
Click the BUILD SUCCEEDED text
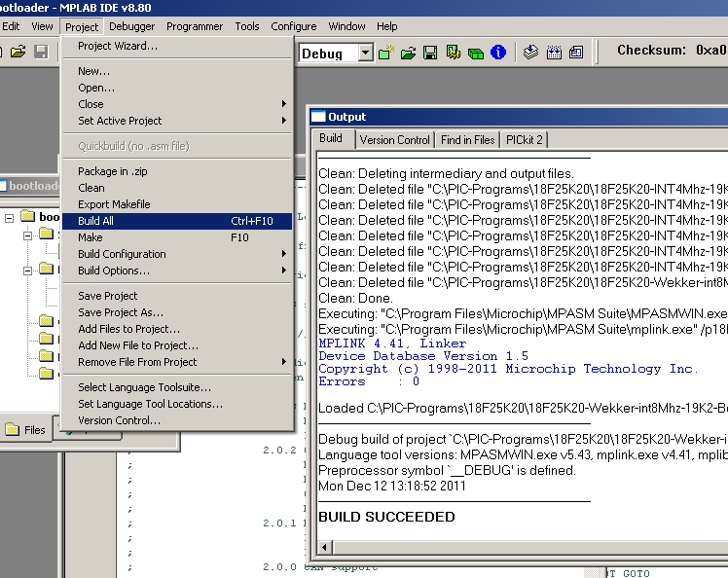pos(386,517)
